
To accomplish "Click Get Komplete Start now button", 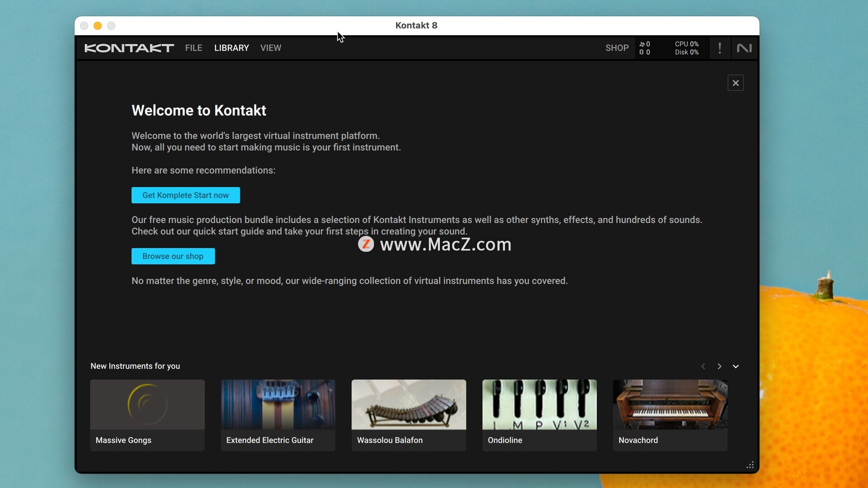I will [186, 195].
